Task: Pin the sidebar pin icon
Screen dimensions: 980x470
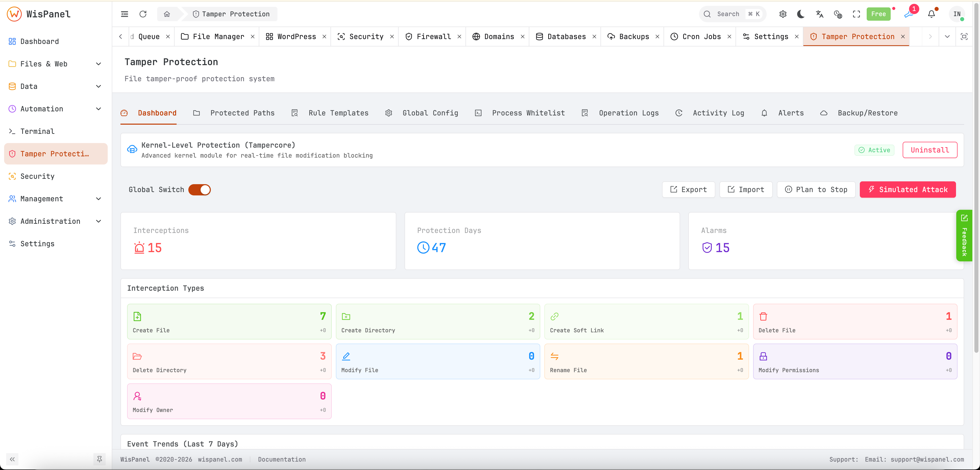Action: point(99,459)
